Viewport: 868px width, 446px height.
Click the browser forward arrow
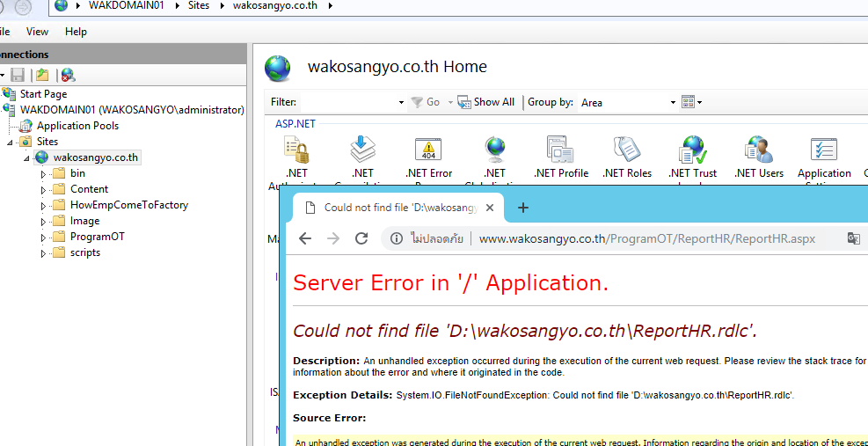click(333, 238)
